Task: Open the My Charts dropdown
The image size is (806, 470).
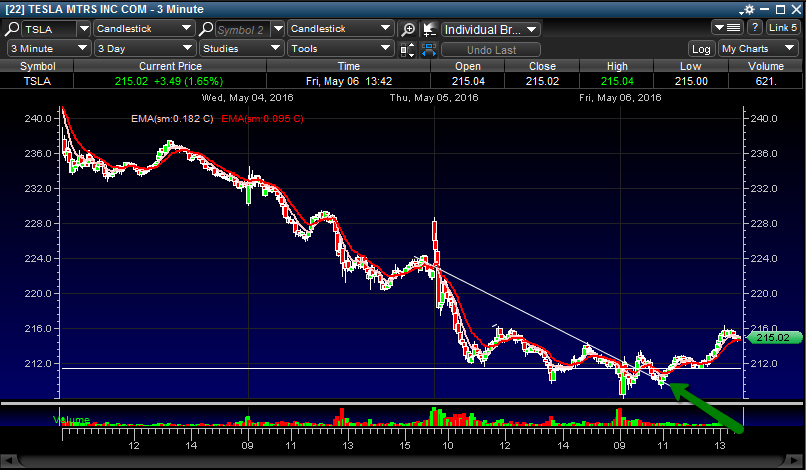Action: tap(758, 49)
